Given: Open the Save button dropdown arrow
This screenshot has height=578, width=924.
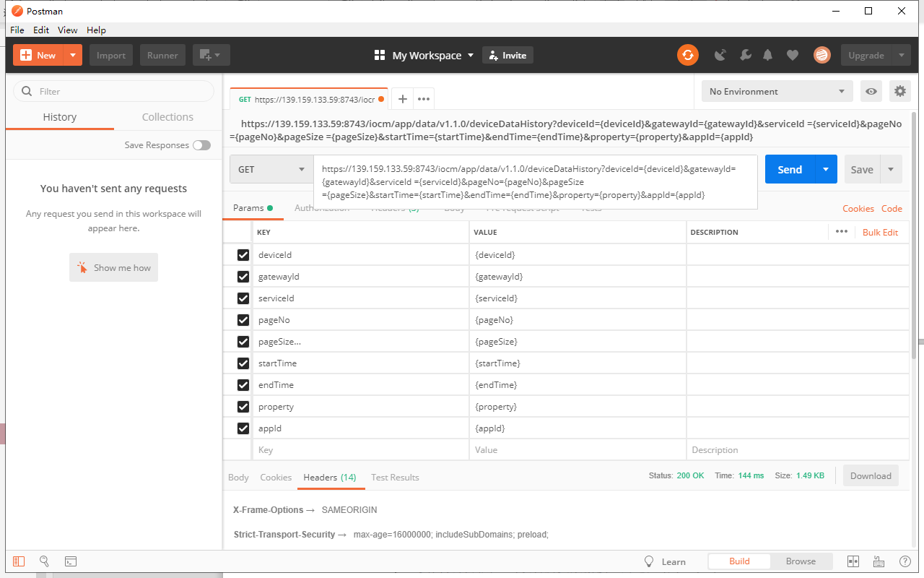Looking at the screenshot, I should click(891, 169).
